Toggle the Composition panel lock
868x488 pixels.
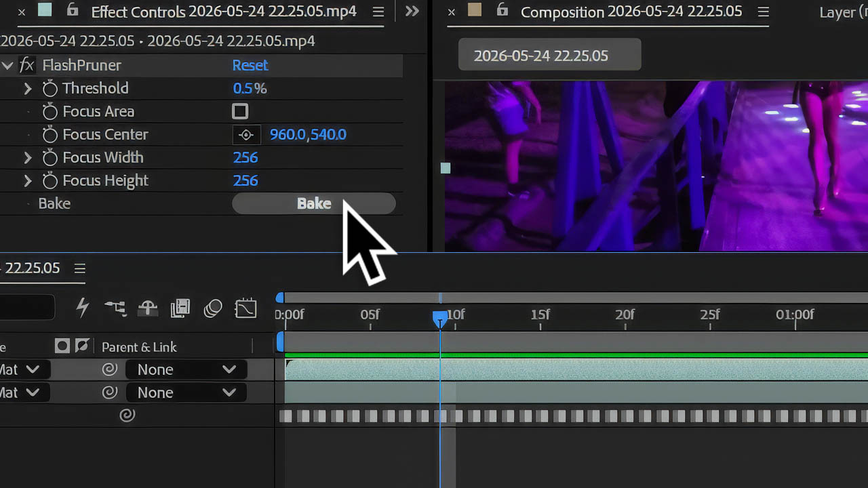tap(502, 10)
